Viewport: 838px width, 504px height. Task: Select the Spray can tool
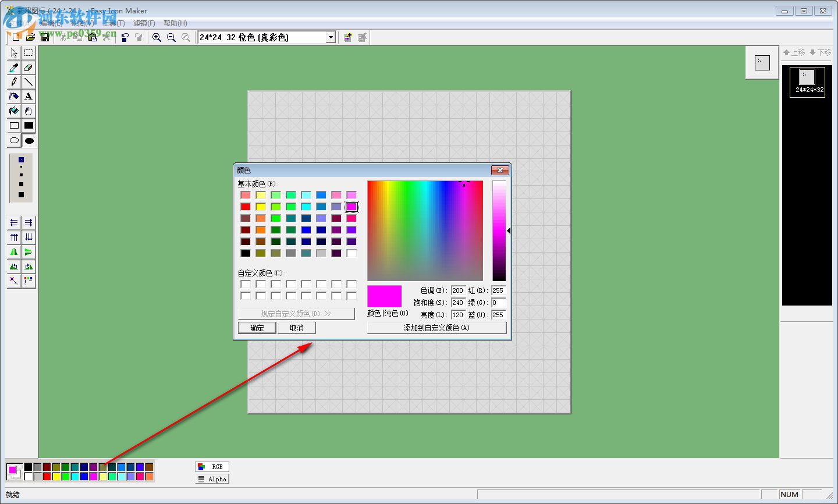(x=13, y=97)
